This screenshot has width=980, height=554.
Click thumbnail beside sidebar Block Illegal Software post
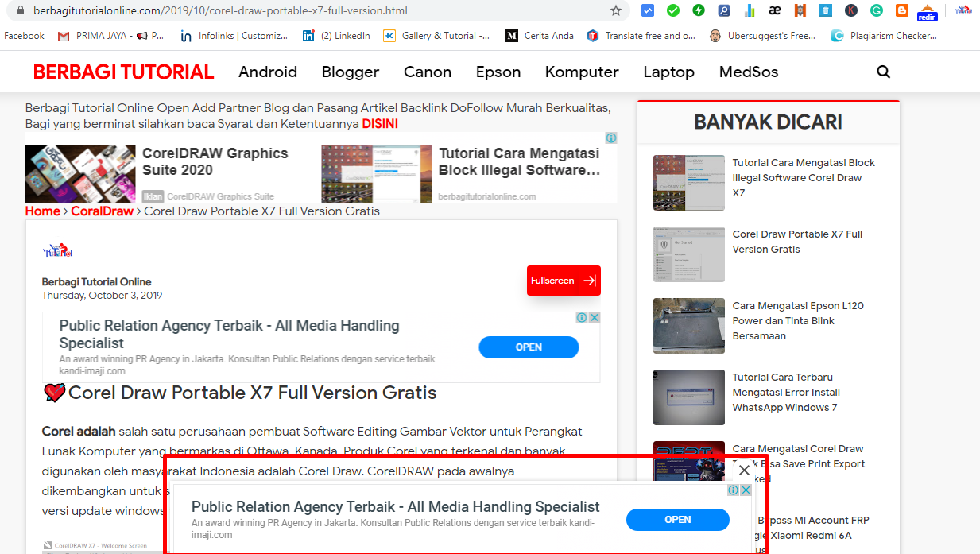689,183
